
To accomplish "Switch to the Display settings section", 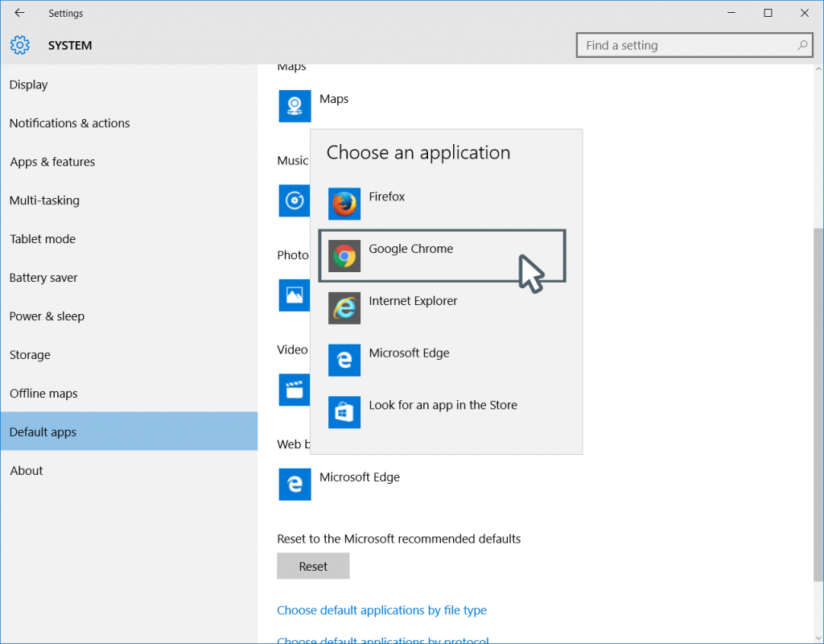I will [28, 85].
